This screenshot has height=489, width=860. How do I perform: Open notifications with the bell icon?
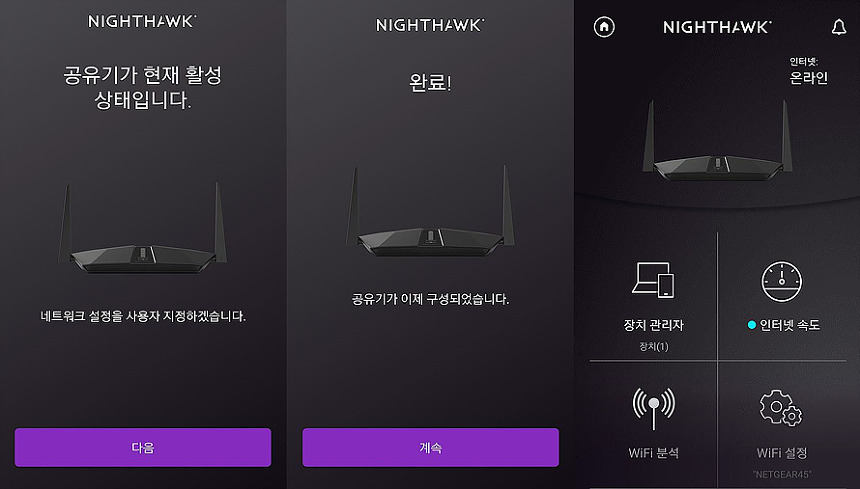(839, 27)
